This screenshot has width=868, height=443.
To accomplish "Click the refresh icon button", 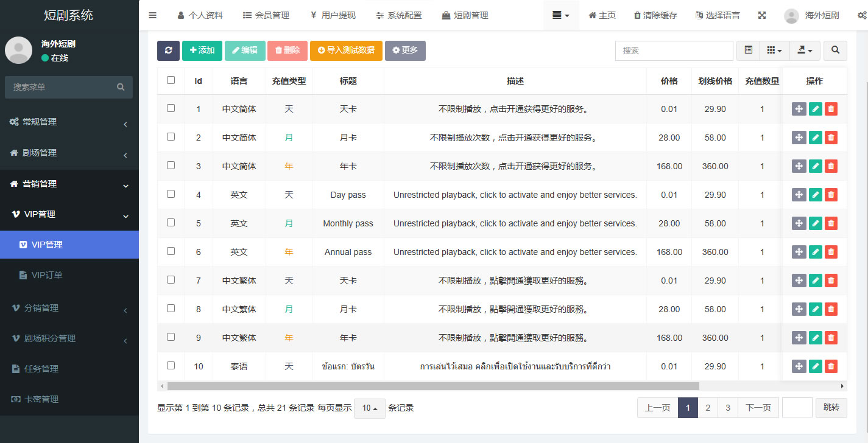I will coord(168,51).
